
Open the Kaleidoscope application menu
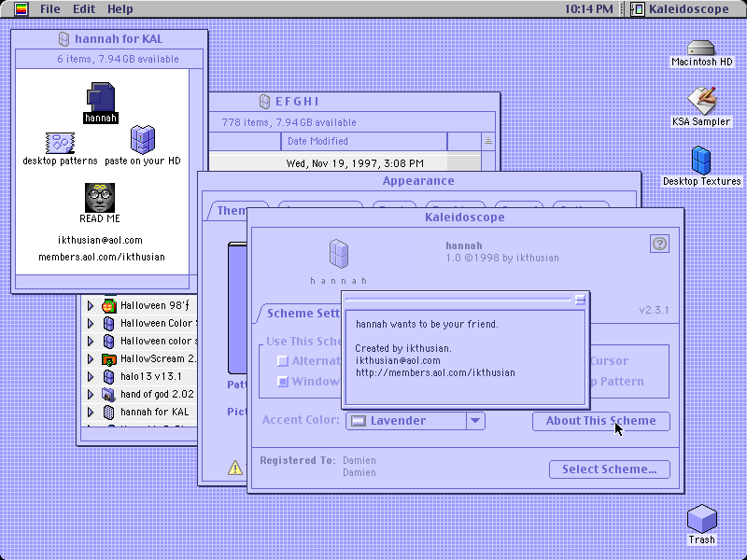point(681,9)
